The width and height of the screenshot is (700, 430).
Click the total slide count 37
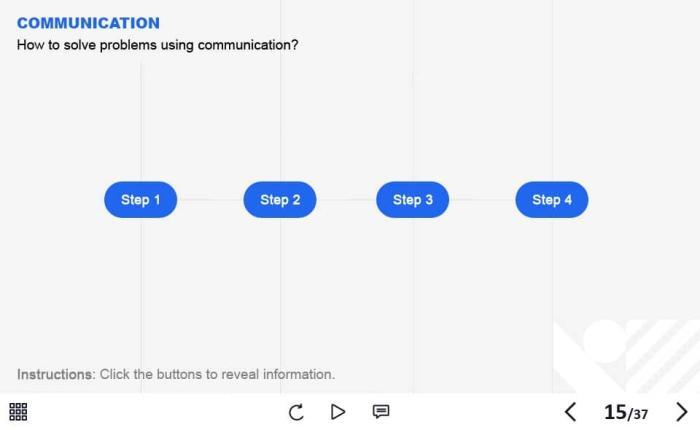point(640,414)
